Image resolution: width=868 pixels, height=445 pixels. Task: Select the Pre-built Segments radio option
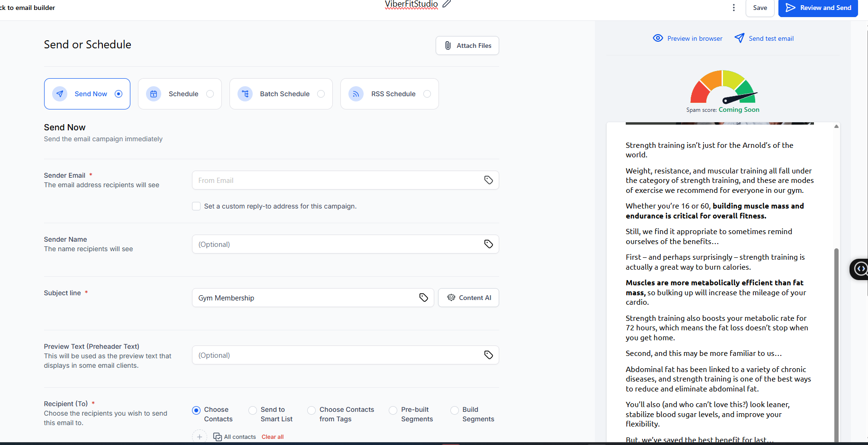click(x=393, y=410)
